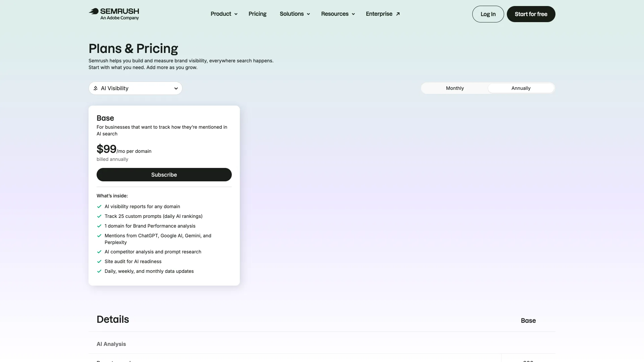Click 'What's inside:' heading
This screenshot has width=644, height=362.
(x=112, y=196)
